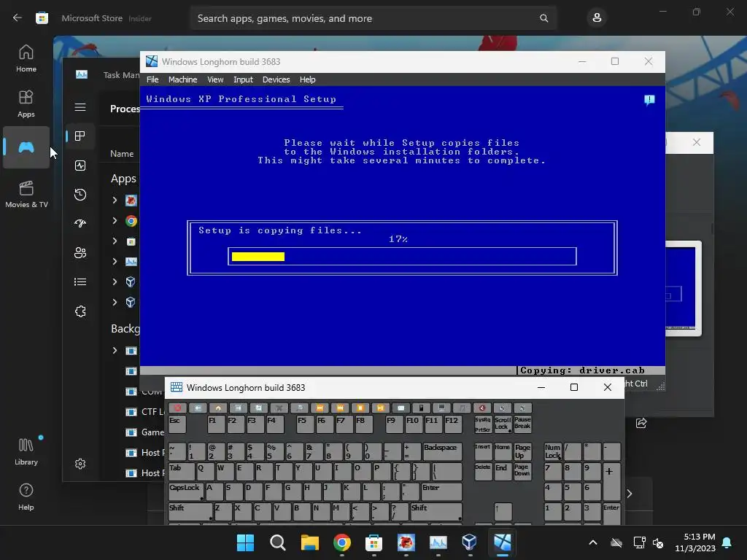Open the Gaming section in Microsoft Store sidebar
Image resolution: width=747 pixels, height=560 pixels.
click(26, 147)
